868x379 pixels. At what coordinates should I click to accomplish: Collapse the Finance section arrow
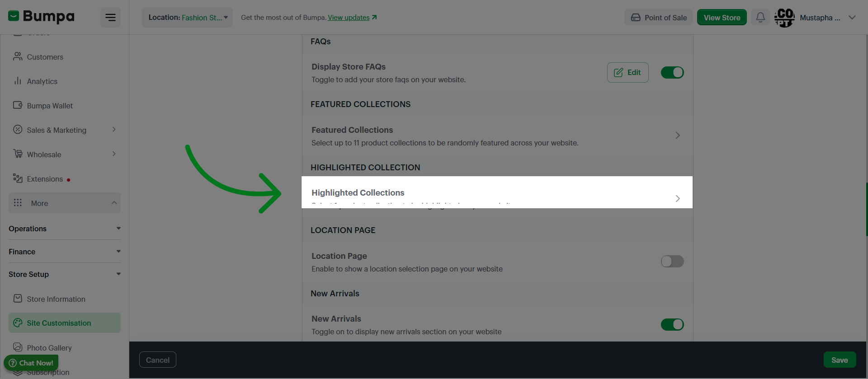(x=118, y=252)
